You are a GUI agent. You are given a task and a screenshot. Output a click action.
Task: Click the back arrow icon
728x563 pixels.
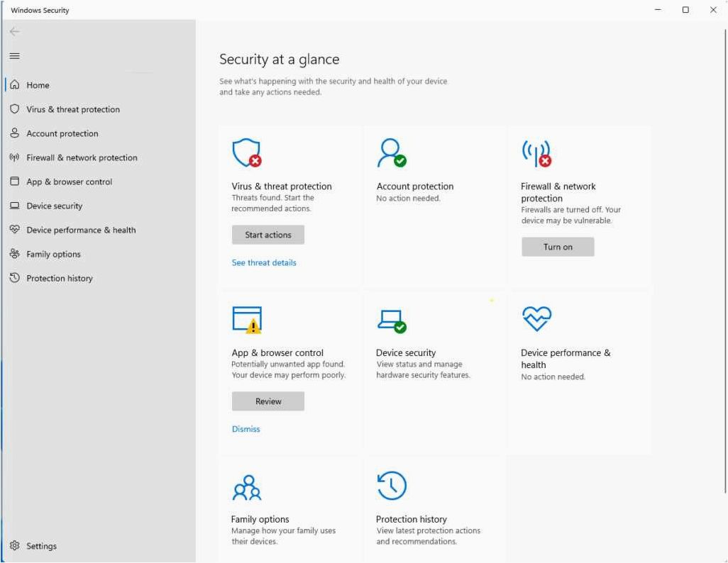[15, 32]
